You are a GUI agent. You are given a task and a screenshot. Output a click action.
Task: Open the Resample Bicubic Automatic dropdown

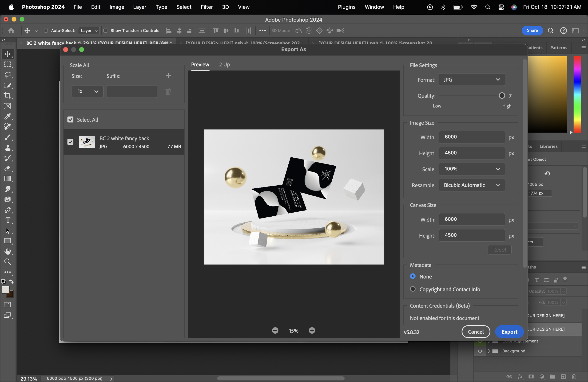point(471,185)
